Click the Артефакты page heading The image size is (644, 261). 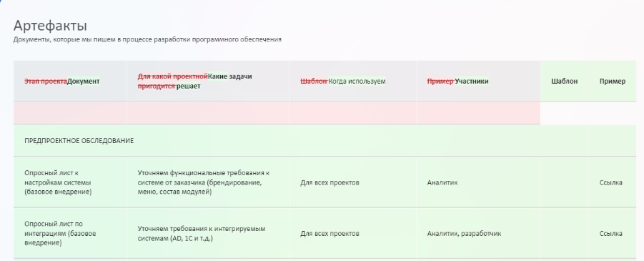click(x=50, y=26)
